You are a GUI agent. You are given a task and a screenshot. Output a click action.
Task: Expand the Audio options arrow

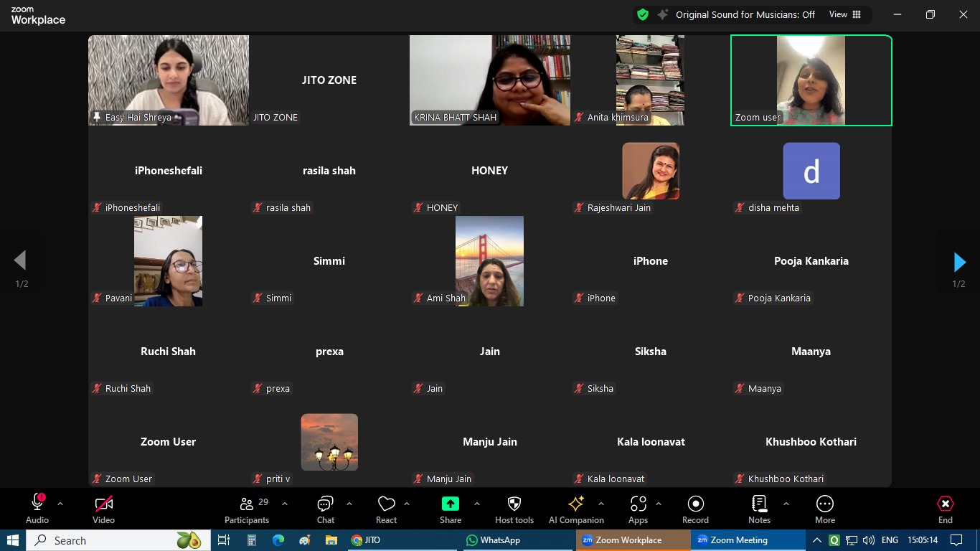tap(60, 504)
